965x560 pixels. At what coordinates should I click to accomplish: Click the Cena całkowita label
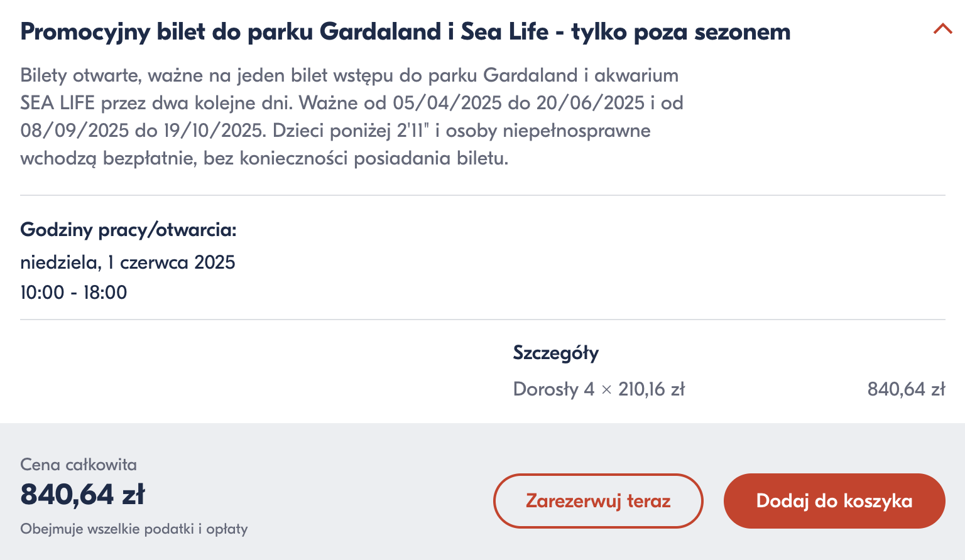79,465
